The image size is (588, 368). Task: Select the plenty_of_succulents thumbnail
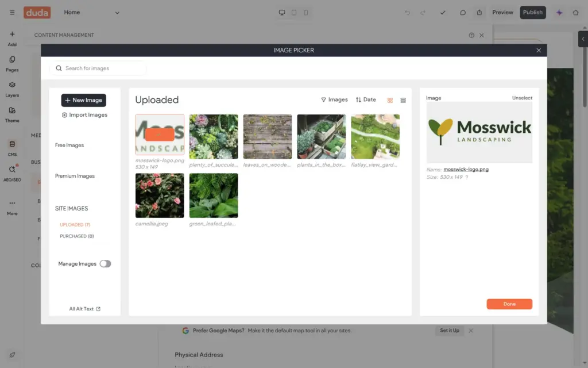214,137
